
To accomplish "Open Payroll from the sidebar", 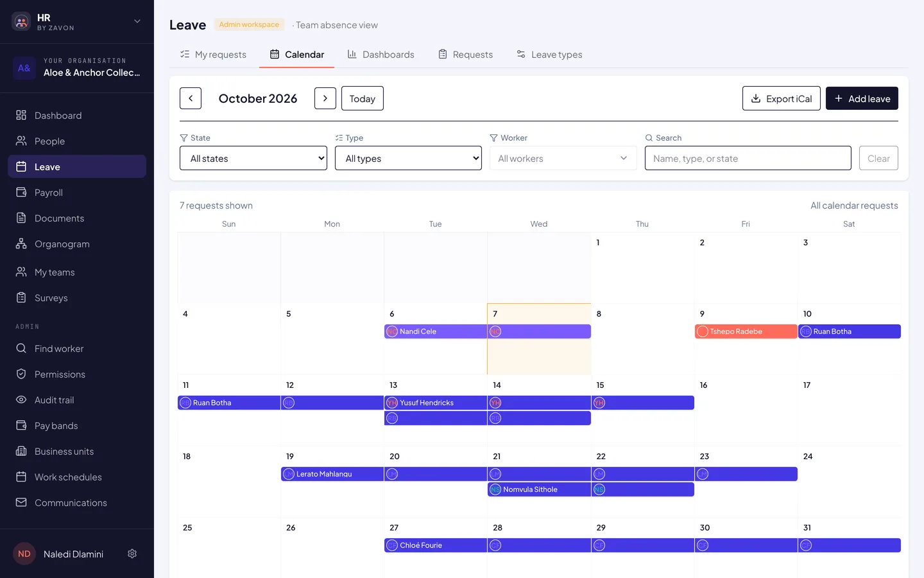I will pyautogui.click(x=77, y=193).
